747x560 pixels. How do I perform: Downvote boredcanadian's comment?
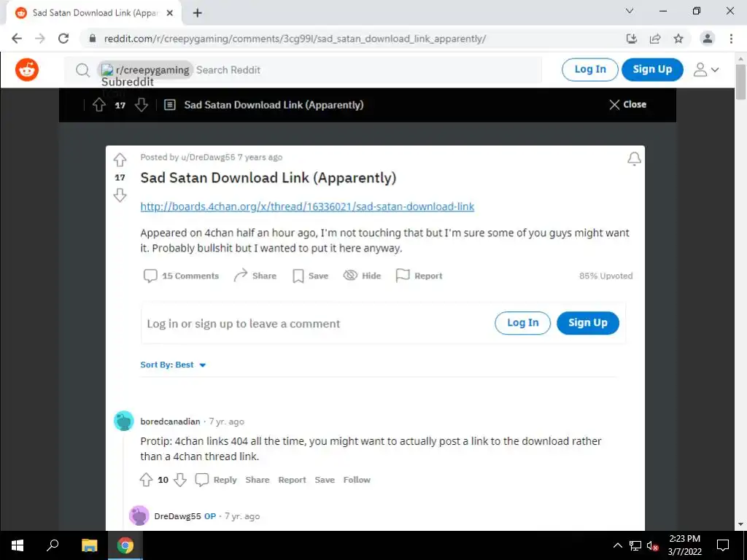click(180, 480)
